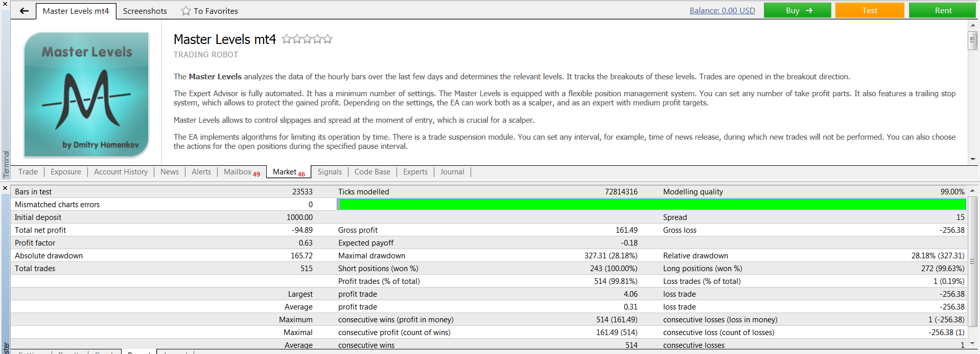
Task: Click the Profit factor value 0.63
Action: coord(306,243)
